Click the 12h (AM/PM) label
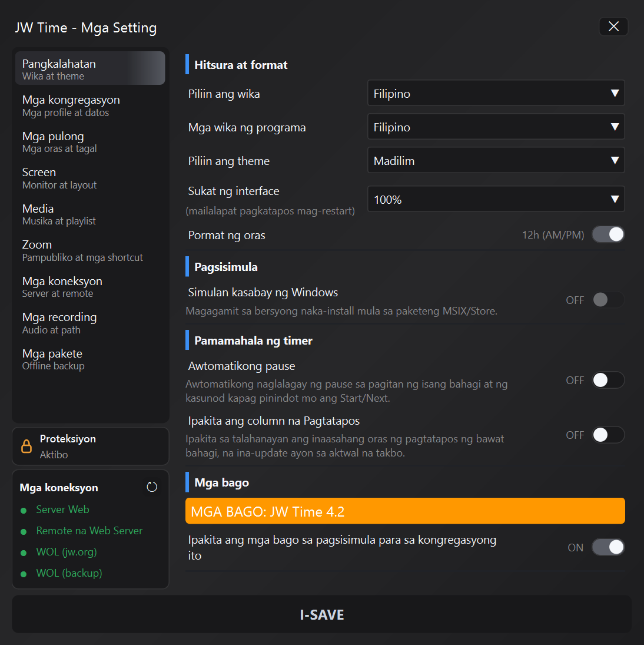The height and width of the screenshot is (645, 644). coord(553,235)
